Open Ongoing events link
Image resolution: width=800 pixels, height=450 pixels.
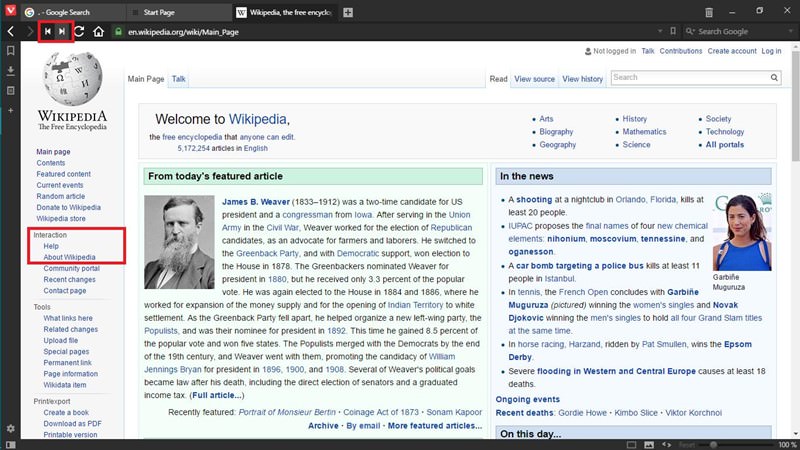tap(528, 399)
